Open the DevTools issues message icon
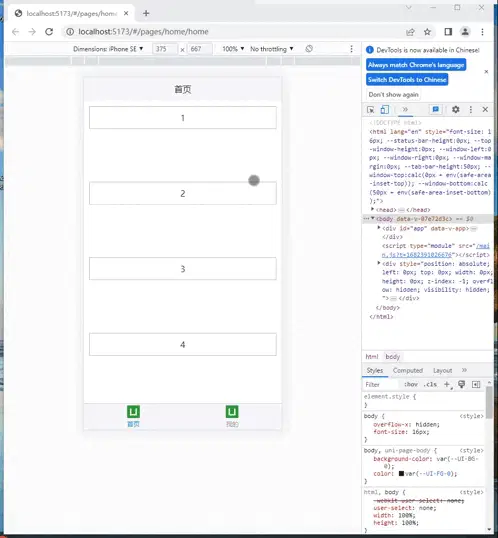This screenshot has height=538, width=498. click(x=436, y=109)
